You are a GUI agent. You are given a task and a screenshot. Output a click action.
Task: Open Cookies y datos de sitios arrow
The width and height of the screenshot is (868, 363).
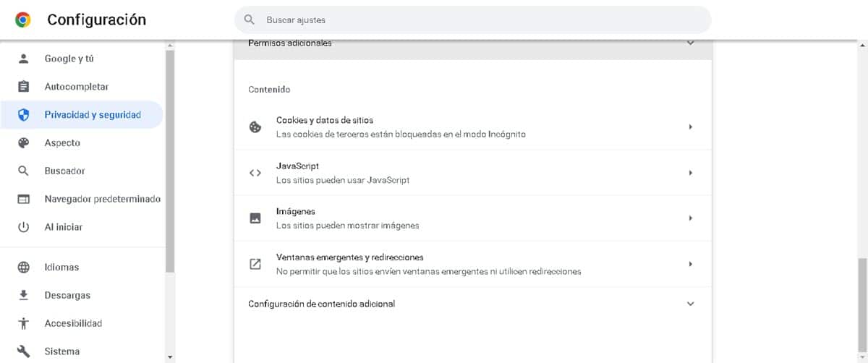[690, 127]
